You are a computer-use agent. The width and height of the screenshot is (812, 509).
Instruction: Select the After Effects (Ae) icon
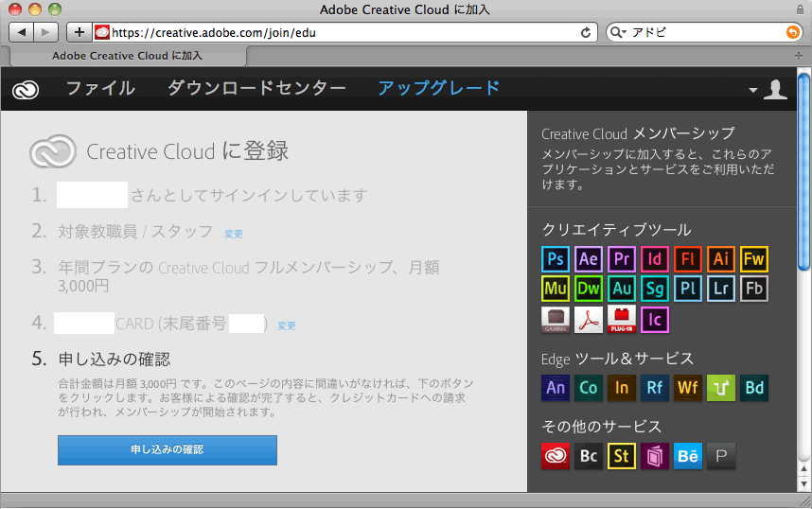(589, 259)
